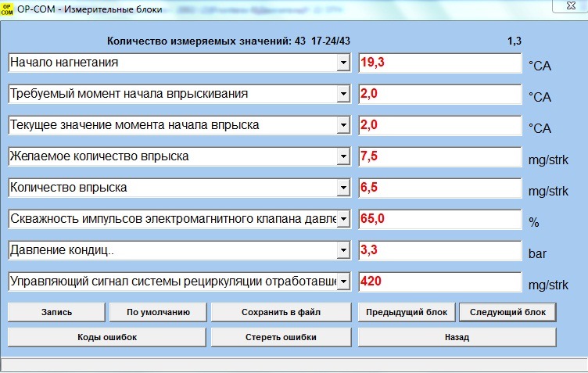Click the По умолчанию button
The width and height of the screenshot is (588, 373).
[158, 312]
